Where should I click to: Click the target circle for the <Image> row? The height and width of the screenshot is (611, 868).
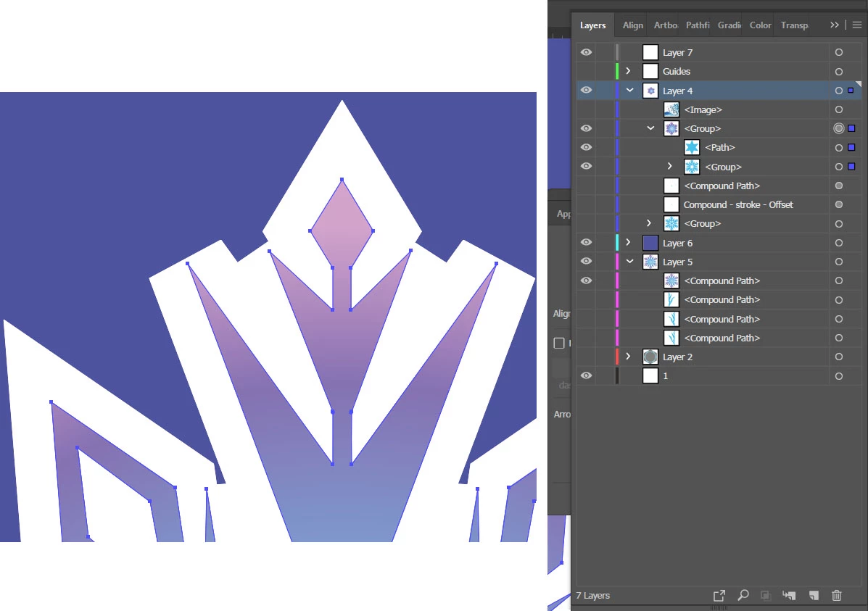839,109
